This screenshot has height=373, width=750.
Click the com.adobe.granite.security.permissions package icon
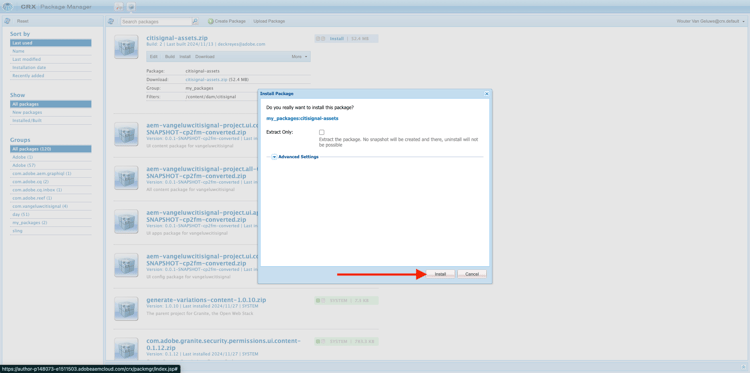pyautogui.click(x=126, y=350)
